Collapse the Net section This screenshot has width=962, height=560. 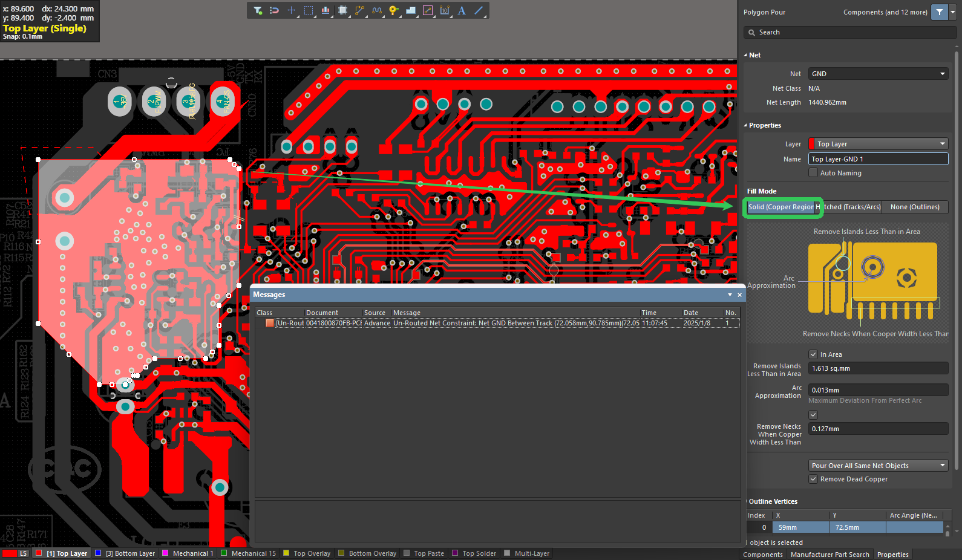pos(745,55)
